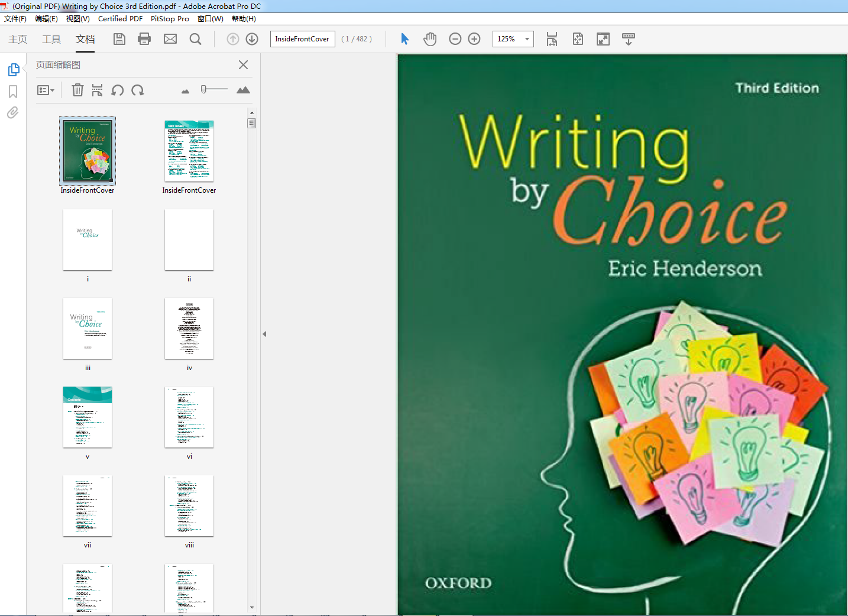
Task: Open the 视图(V) menu
Action: (78, 19)
